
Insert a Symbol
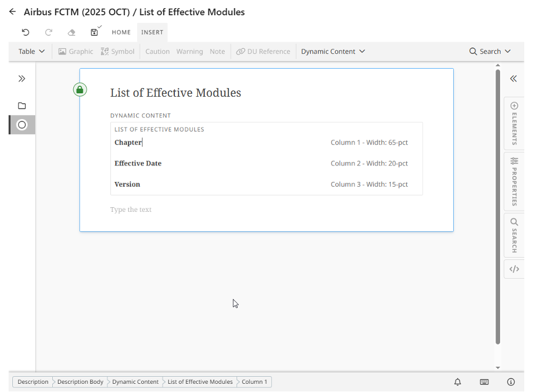[x=117, y=51]
